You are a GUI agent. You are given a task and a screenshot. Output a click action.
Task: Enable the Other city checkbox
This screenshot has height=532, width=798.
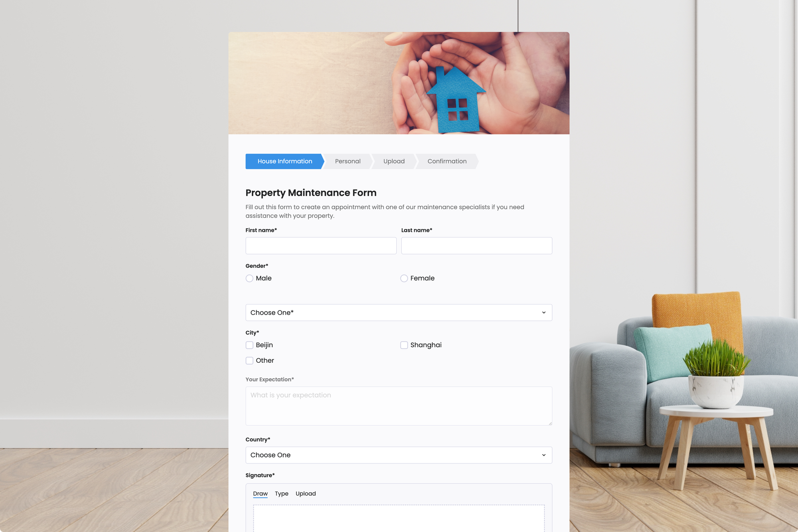point(249,360)
